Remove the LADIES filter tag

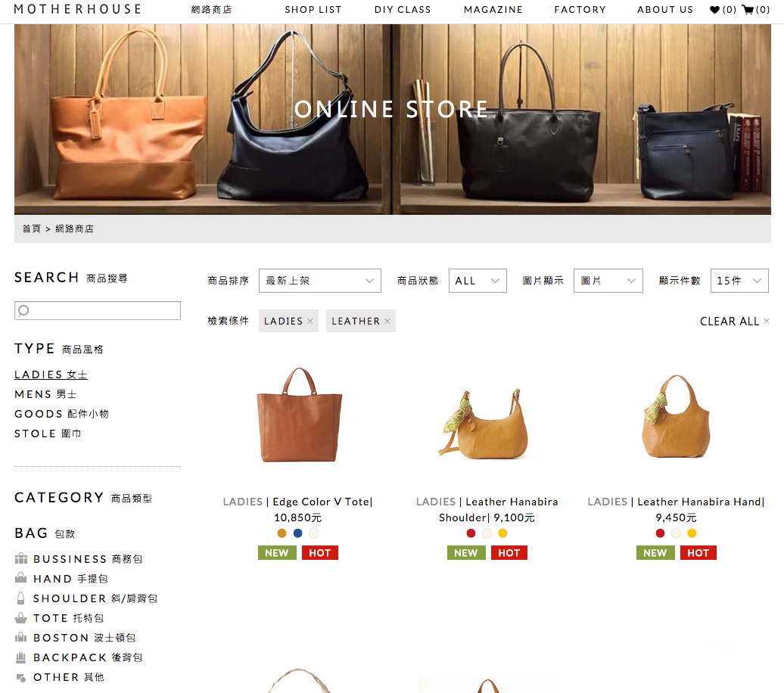click(310, 321)
